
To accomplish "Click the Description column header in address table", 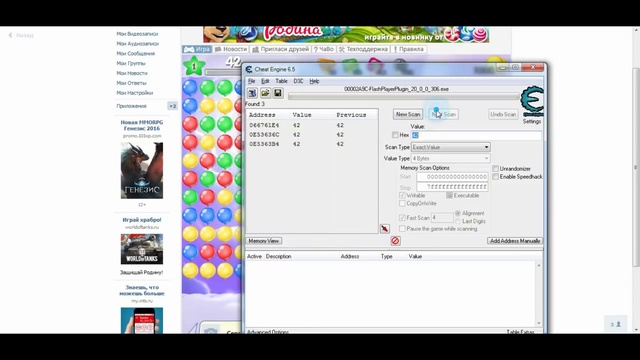I will tap(278, 257).
